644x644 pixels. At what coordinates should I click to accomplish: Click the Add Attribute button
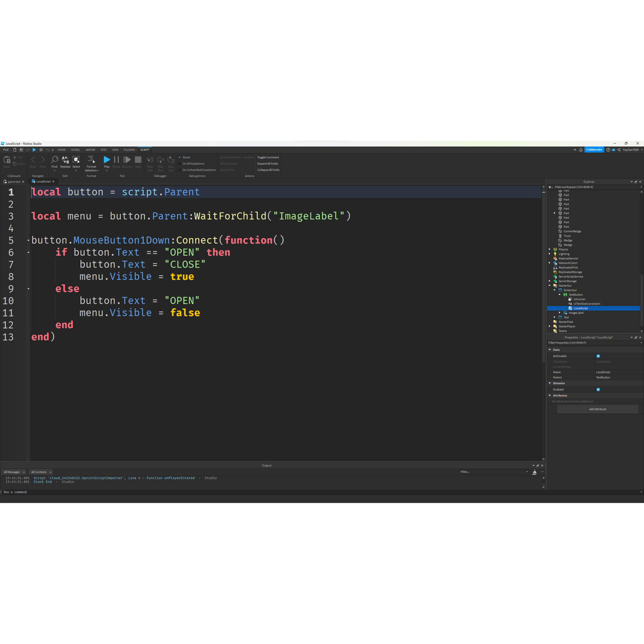[598, 409]
